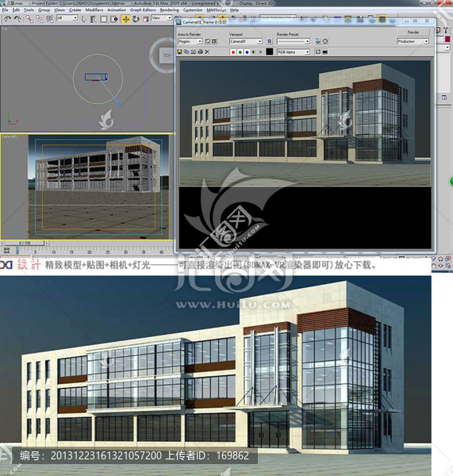
Task: Click the black background color swatch
Action: [269, 52]
